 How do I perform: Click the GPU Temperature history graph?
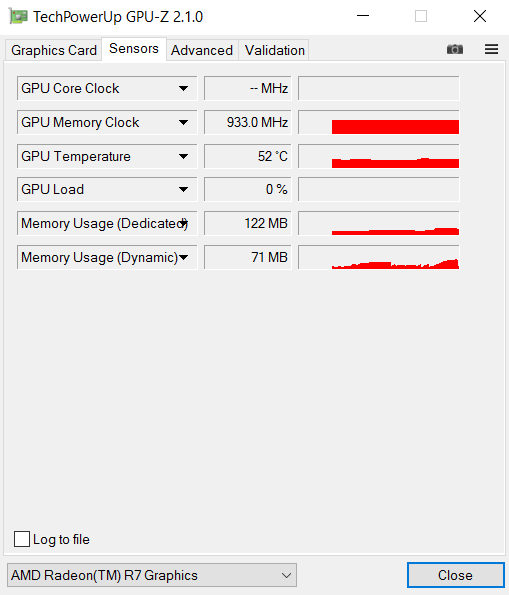[x=378, y=156]
